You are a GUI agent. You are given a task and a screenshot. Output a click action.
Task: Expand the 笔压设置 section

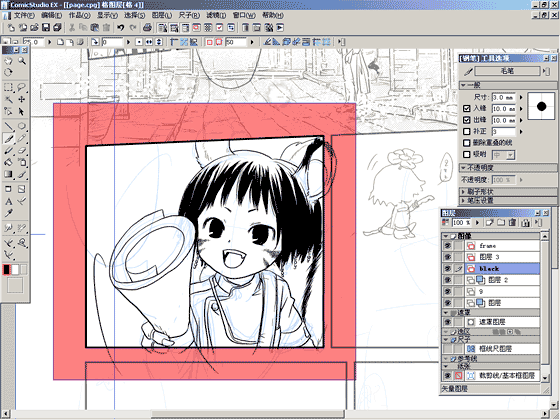click(463, 200)
